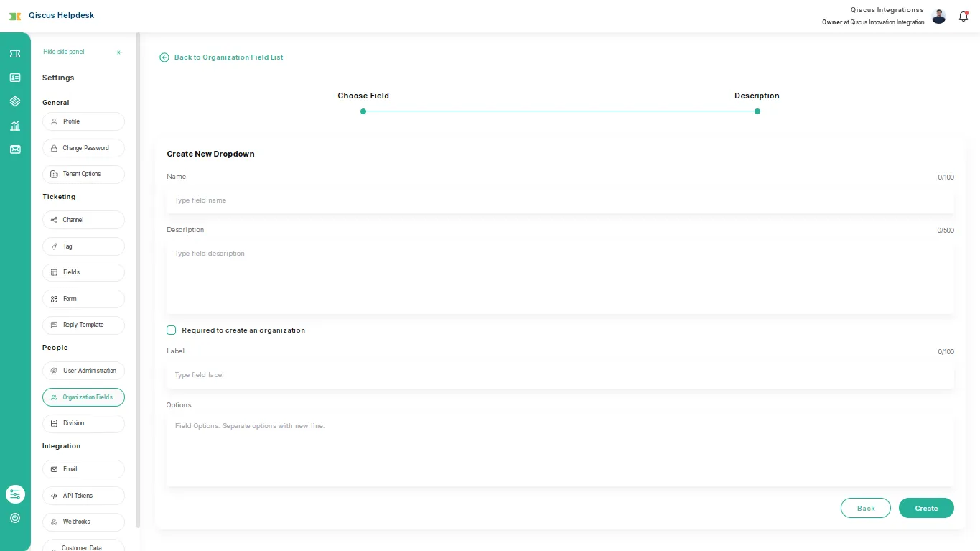Click the Choose Field step dot
Image resolution: width=980 pixels, height=551 pixels.
pyautogui.click(x=363, y=111)
